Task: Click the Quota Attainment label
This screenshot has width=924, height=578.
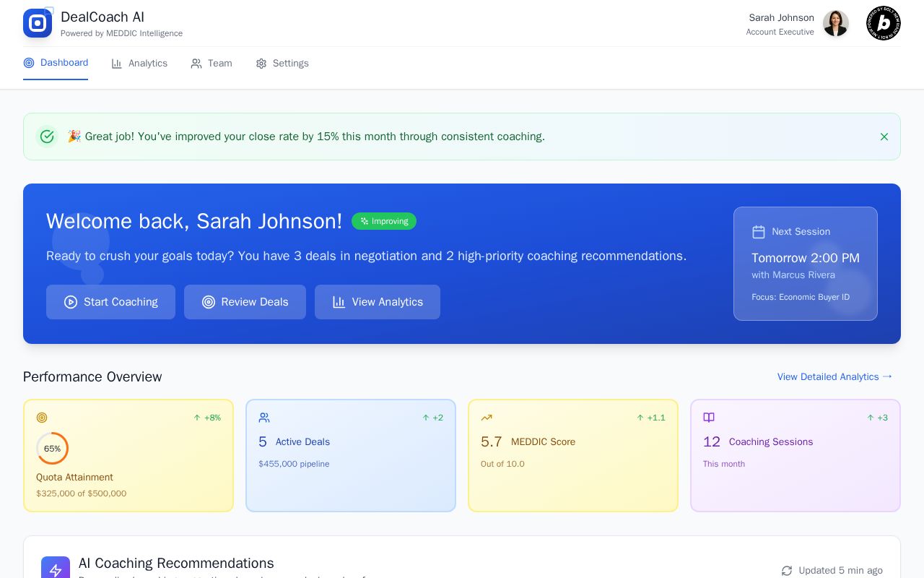Action: [74, 478]
